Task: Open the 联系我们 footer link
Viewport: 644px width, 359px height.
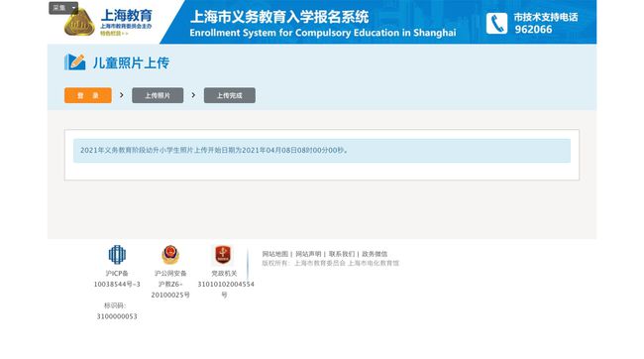Action: coord(342,254)
